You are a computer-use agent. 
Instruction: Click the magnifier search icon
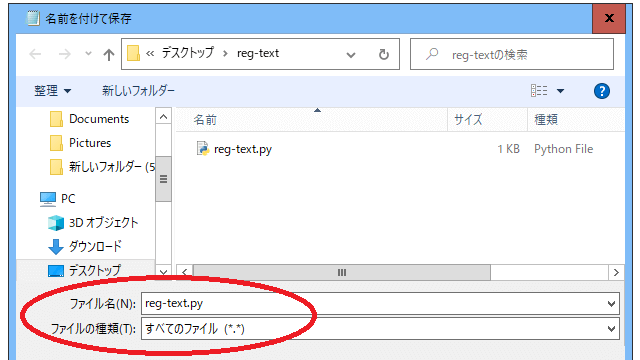(x=432, y=54)
